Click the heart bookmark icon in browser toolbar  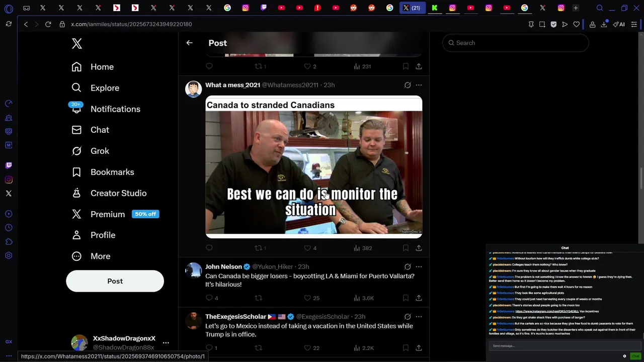click(x=577, y=24)
